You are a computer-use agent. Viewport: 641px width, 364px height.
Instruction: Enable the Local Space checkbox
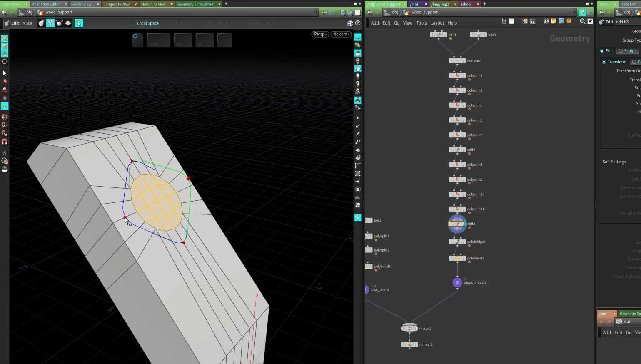[x=132, y=23]
